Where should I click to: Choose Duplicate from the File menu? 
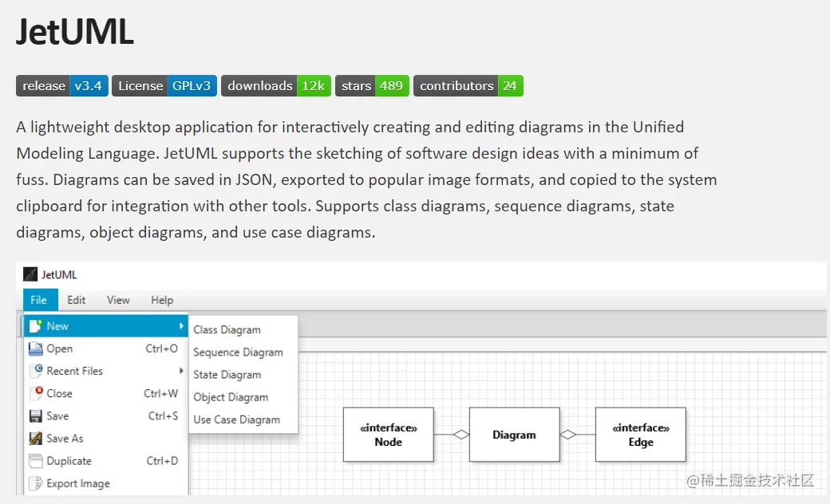[106, 461]
